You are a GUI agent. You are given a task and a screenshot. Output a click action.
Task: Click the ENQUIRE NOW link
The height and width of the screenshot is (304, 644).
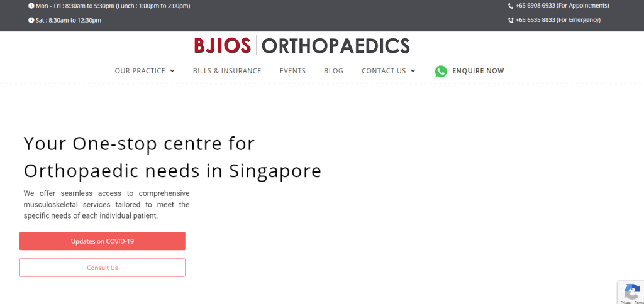478,71
